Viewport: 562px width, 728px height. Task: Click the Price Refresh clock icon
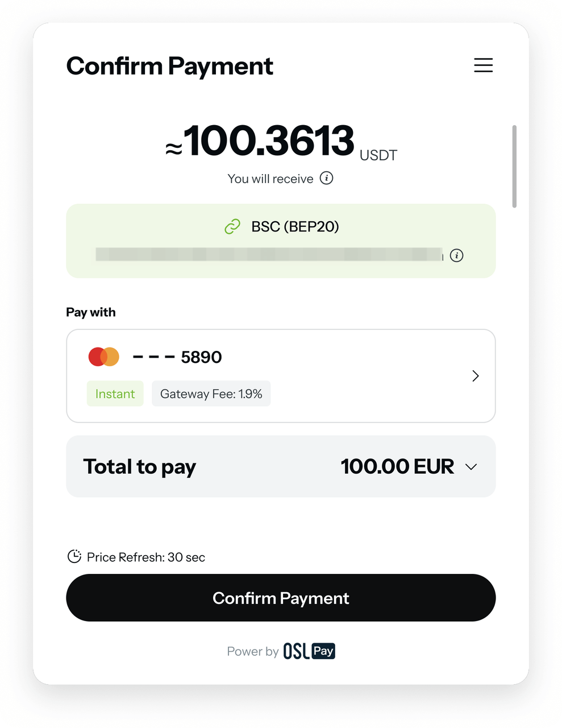pos(74,556)
